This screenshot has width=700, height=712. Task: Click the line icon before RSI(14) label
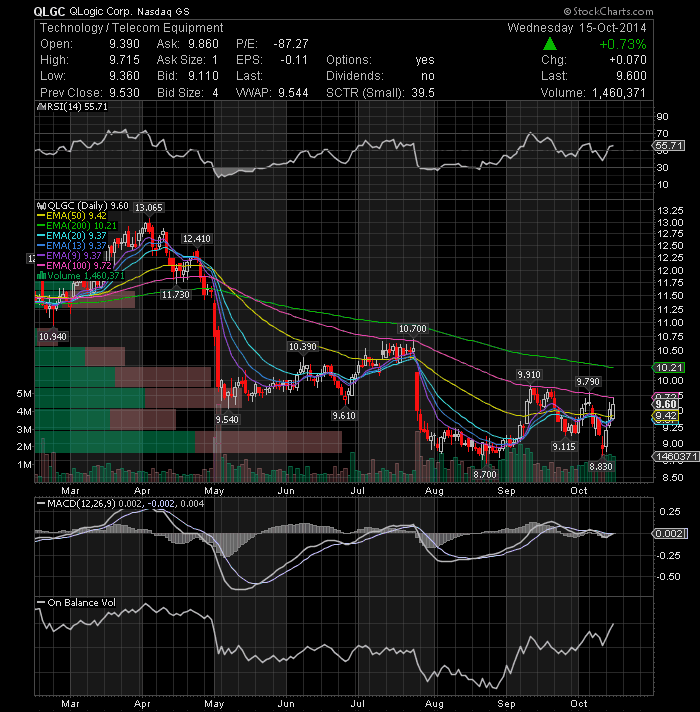point(40,107)
